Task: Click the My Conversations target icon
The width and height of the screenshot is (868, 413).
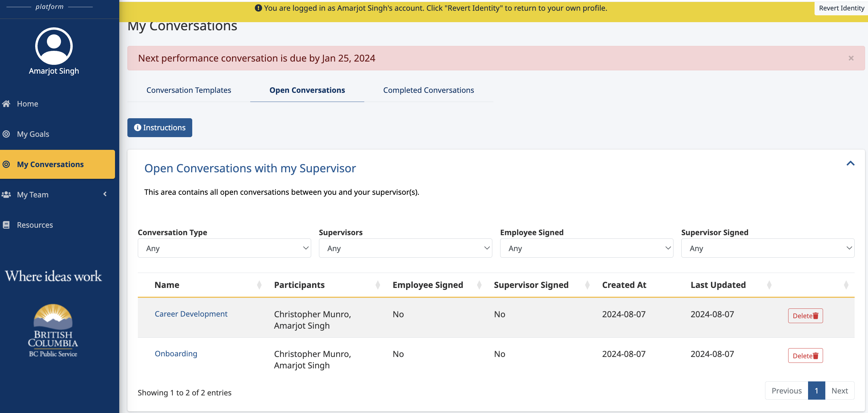Action: click(6, 164)
